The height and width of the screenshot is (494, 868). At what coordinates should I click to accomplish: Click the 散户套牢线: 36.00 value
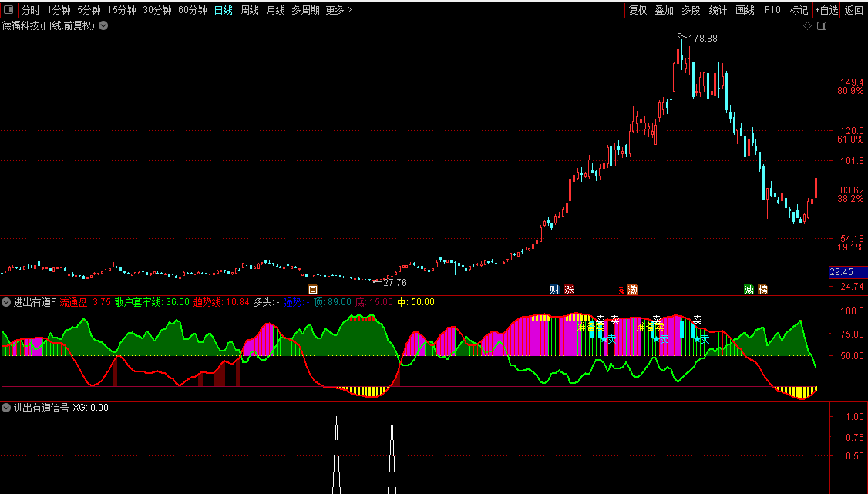(152, 302)
